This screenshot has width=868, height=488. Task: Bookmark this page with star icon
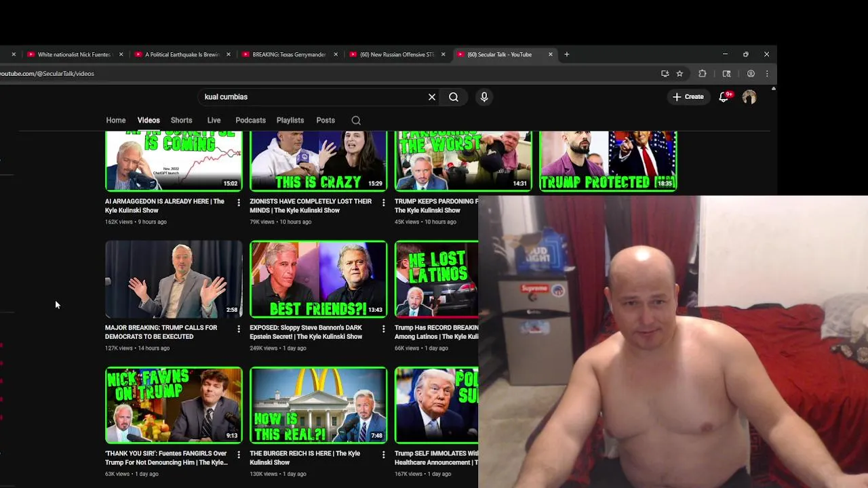tap(679, 73)
